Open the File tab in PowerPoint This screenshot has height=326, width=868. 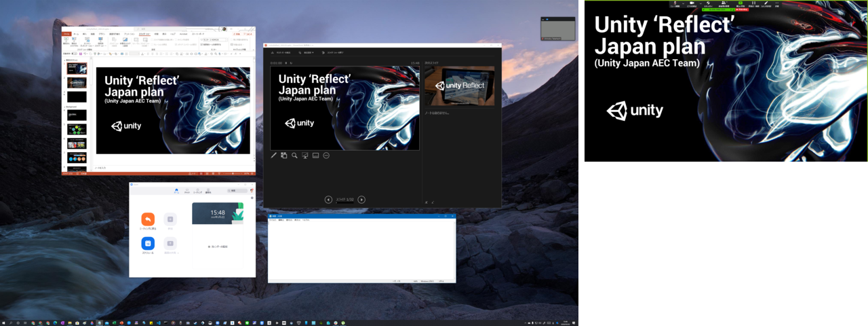pos(66,34)
